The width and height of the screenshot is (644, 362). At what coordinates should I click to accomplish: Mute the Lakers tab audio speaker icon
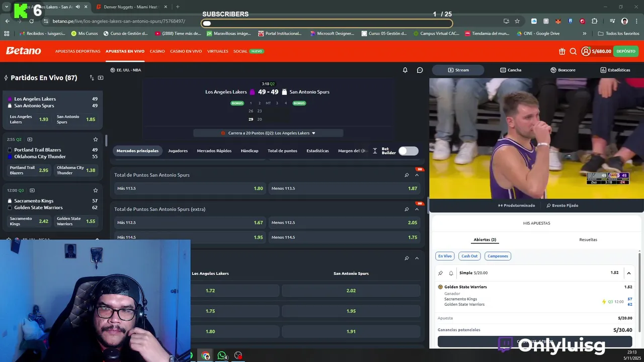pos(77,7)
